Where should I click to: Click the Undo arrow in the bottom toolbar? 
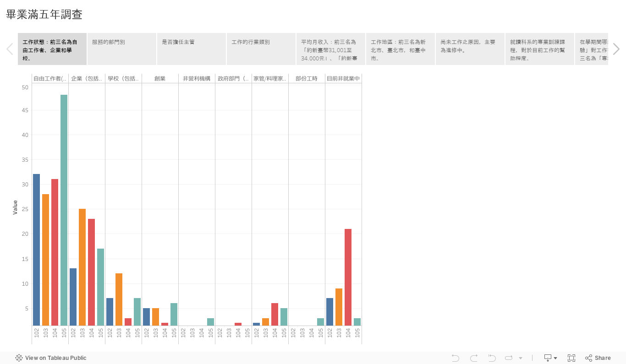455,358
